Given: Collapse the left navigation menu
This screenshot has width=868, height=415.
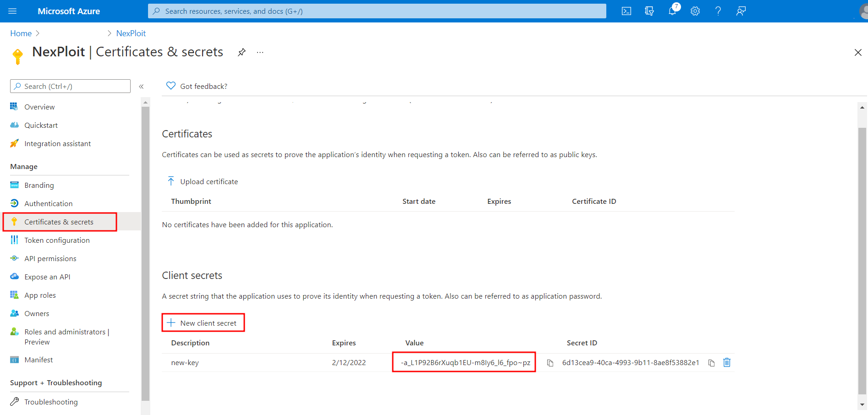Looking at the screenshot, I should [141, 86].
